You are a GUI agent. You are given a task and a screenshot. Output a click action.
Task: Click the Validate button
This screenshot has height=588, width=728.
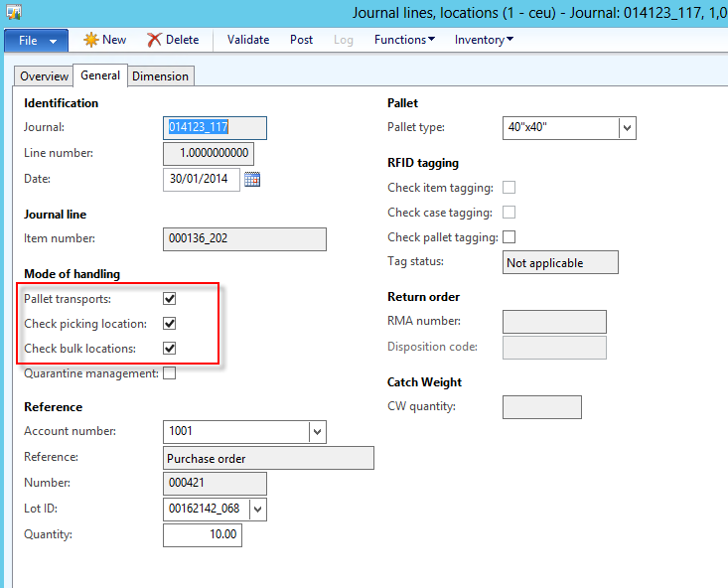[x=247, y=40]
